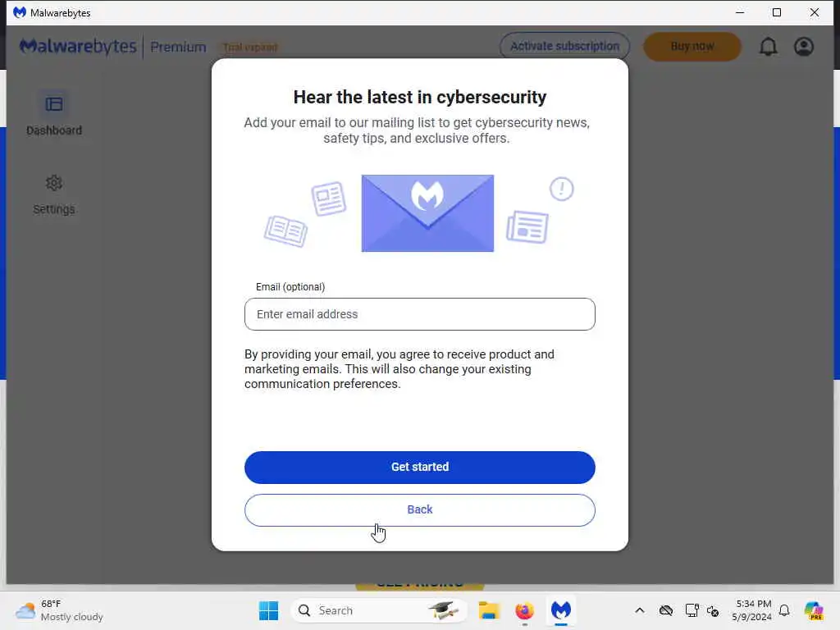The height and width of the screenshot is (630, 840).
Task: Open the Settings gear in the sidebar
Action: click(x=54, y=183)
